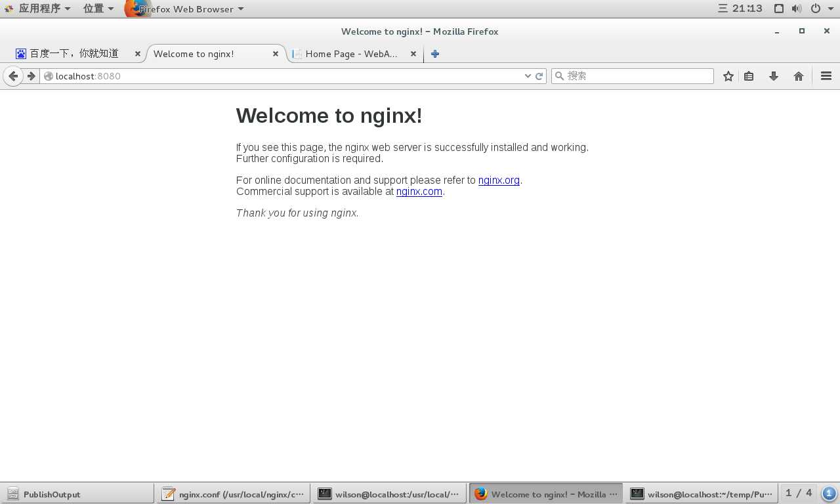Click the site identity globe icon
Viewport: 840px width, 504px height.
coord(48,76)
